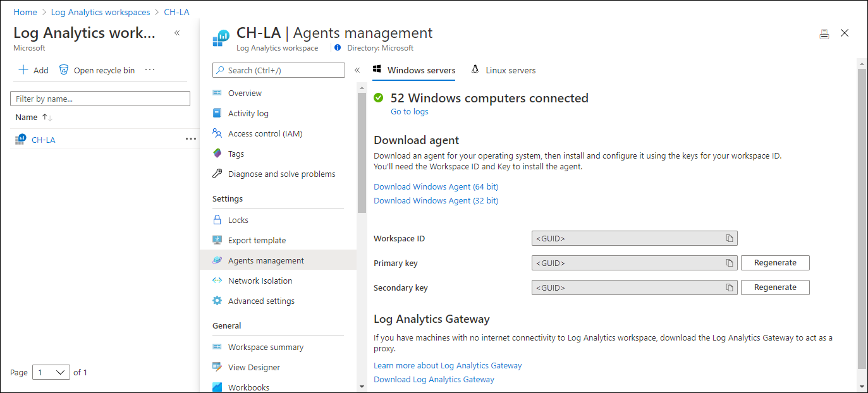Viewport: 868px width, 393px height.
Task: Copy the Primary key value
Action: (x=729, y=263)
